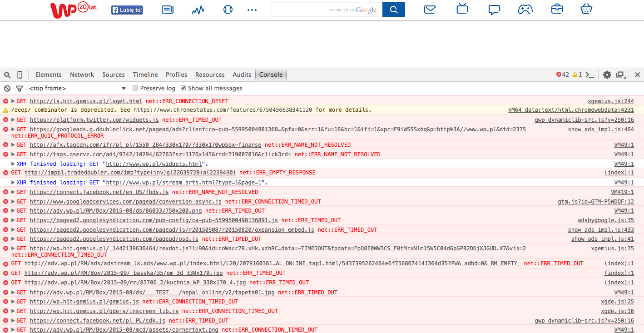The height and width of the screenshot is (333, 644).
Task: Click the dock side window icon
Action: click(621, 75)
